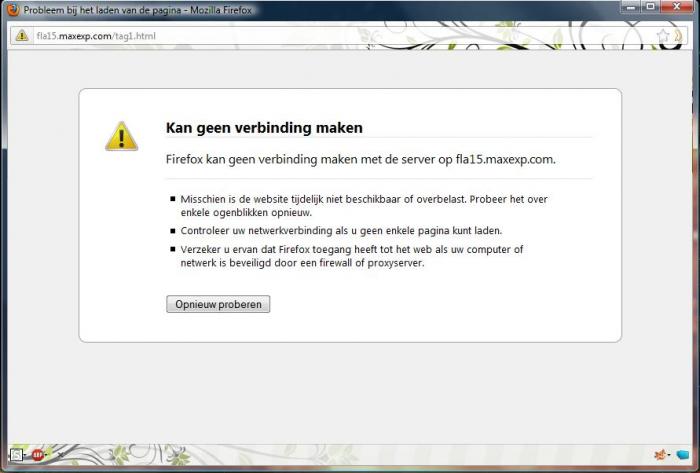Close the add-on bar with the X

(61, 455)
